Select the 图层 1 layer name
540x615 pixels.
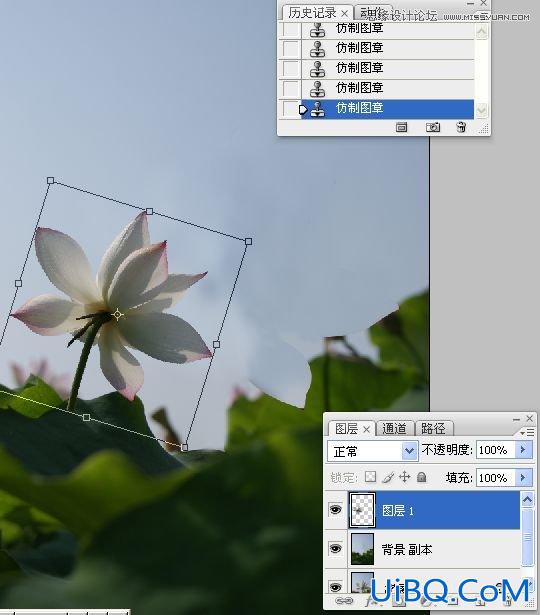[398, 510]
